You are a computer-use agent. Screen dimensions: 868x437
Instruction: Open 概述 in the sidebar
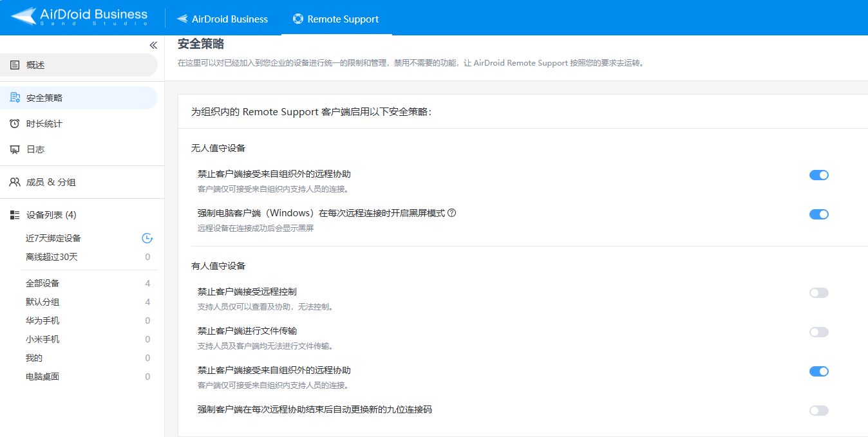click(x=79, y=65)
